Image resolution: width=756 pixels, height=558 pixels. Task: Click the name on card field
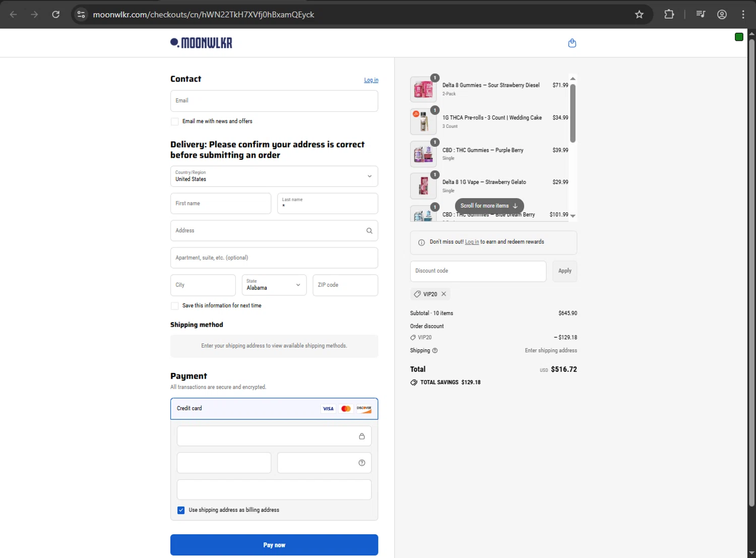(274, 489)
